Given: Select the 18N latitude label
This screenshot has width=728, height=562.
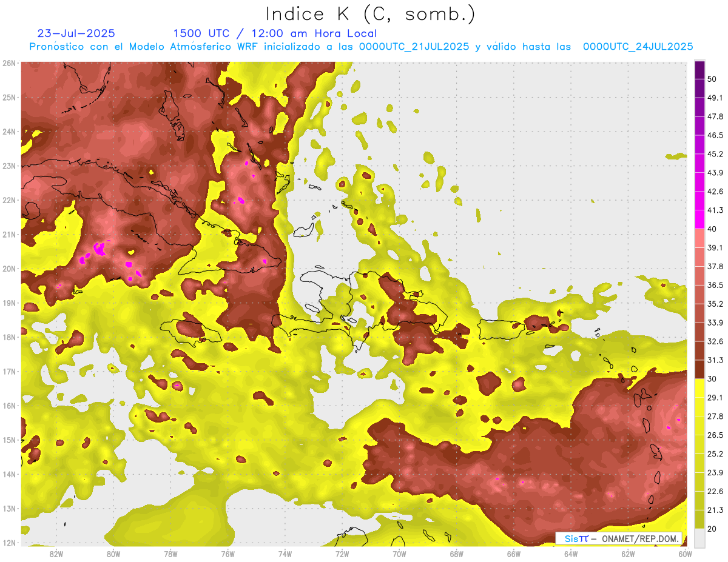Looking at the screenshot, I should [8, 337].
